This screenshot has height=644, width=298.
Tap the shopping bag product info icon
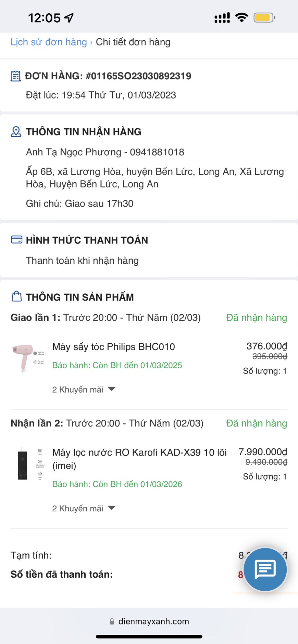[16, 296]
